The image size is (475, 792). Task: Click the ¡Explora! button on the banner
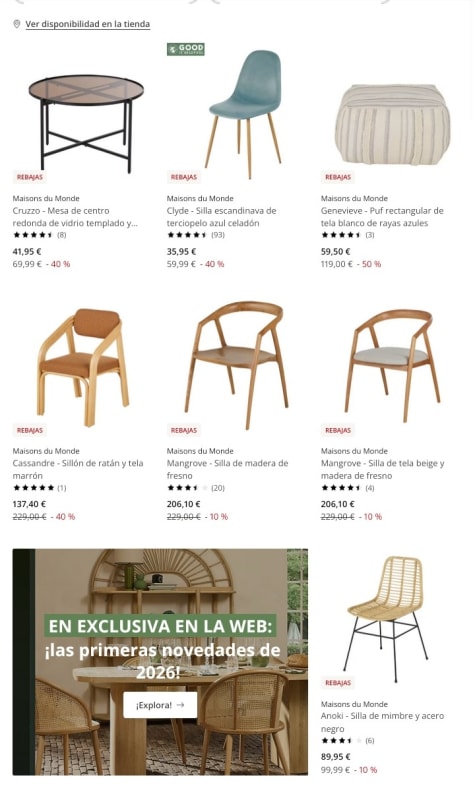160,705
